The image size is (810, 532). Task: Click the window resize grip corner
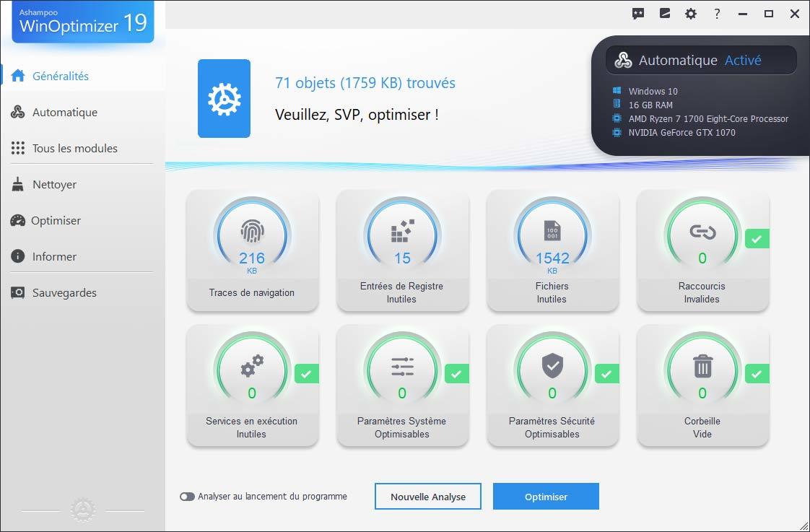(x=802, y=525)
